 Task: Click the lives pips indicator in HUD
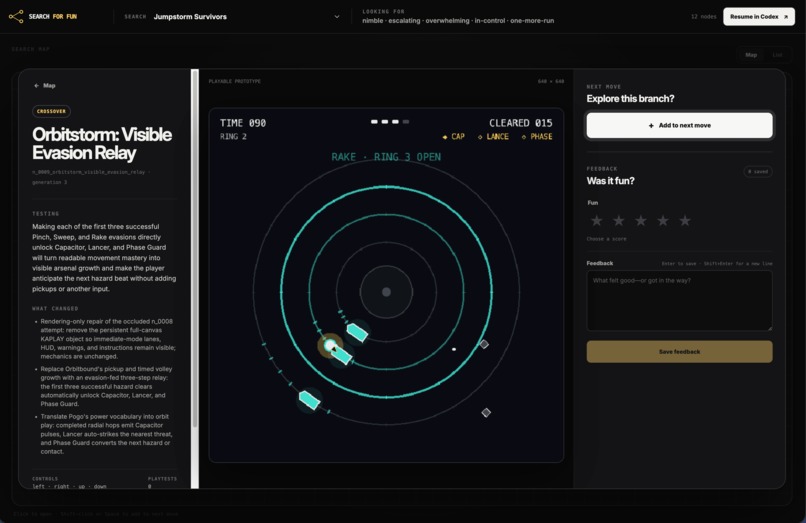390,122
